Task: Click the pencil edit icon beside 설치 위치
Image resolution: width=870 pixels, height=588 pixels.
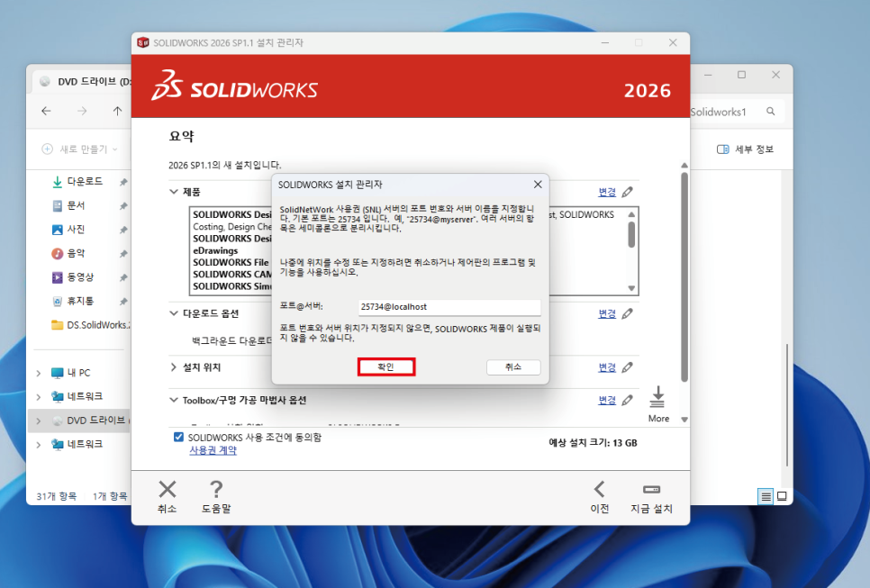Action: coord(628,367)
